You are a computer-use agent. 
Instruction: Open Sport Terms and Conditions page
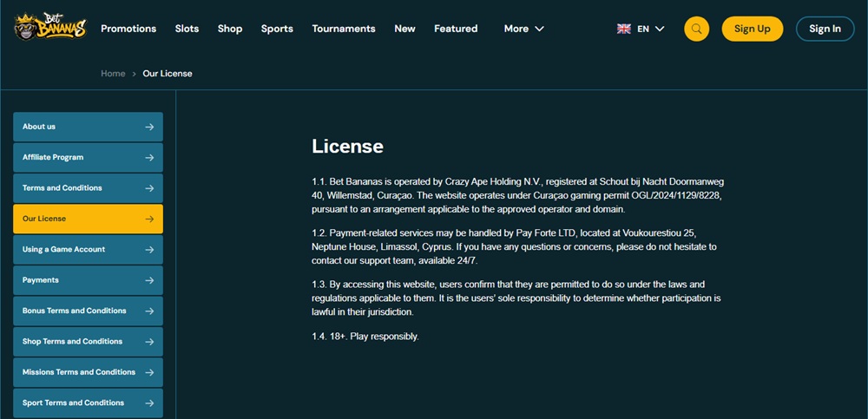pos(88,403)
